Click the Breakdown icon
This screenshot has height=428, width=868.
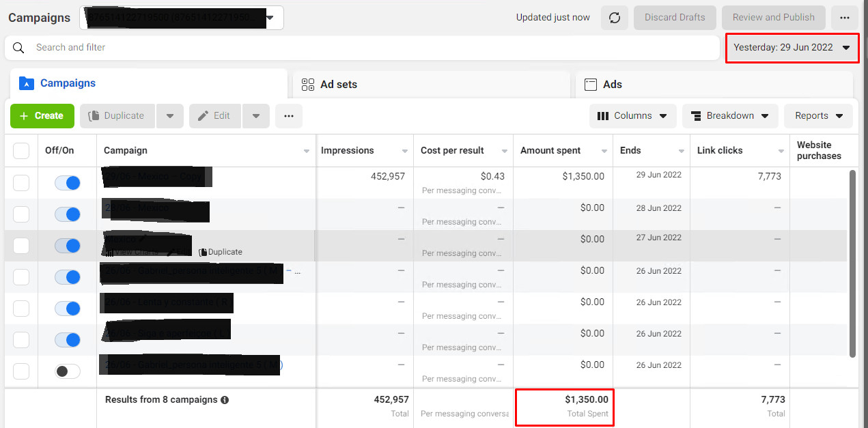(696, 116)
